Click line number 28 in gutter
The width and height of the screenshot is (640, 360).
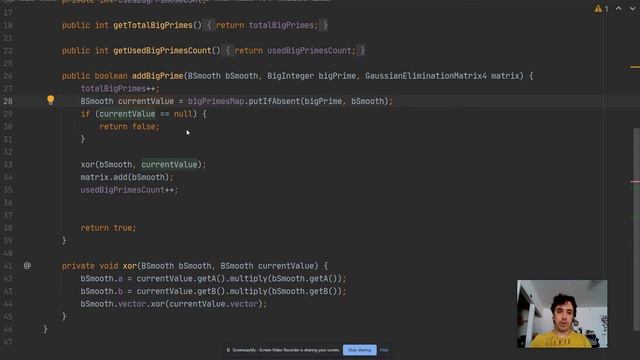coord(8,101)
